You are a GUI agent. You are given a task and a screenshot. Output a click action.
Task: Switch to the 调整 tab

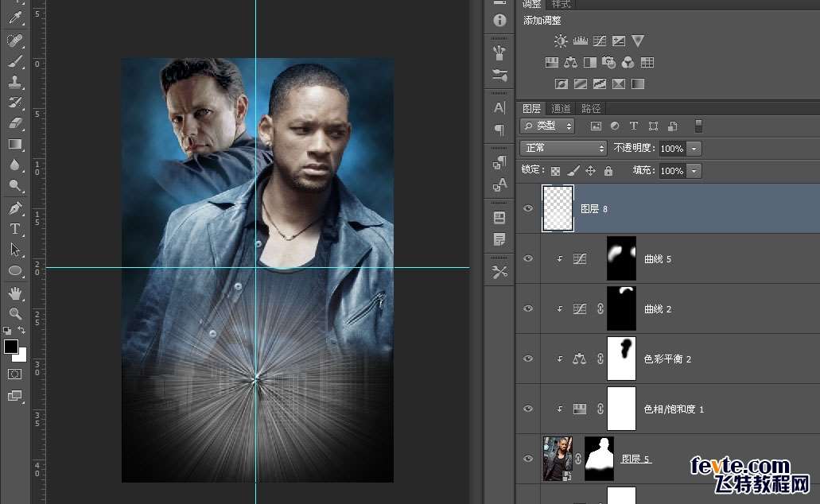tap(531, 4)
